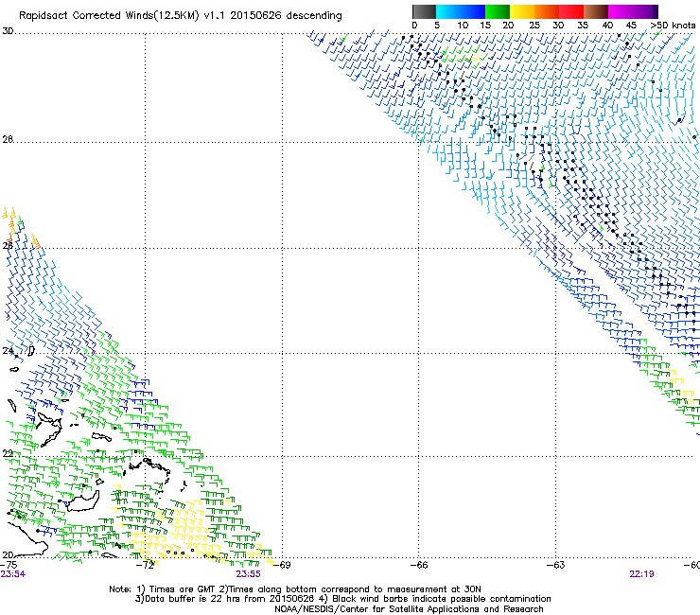Click the Rapidscat Corrected Winds title text
The width and height of the screenshot is (700, 615).
point(181,16)
